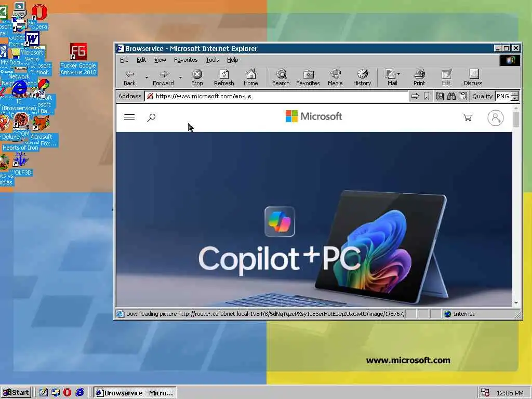
Task: Open the View menu
Action: click(x=160, y=60)
